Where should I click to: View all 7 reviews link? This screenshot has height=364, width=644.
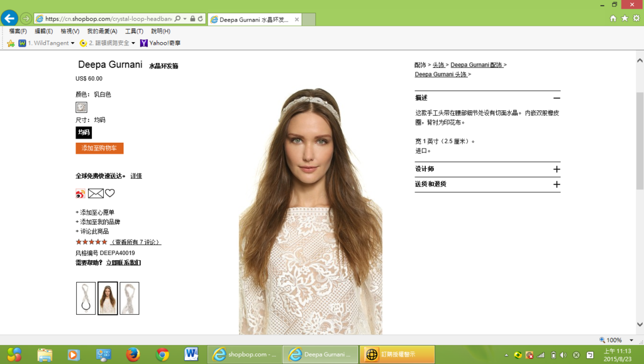point(136,242)
